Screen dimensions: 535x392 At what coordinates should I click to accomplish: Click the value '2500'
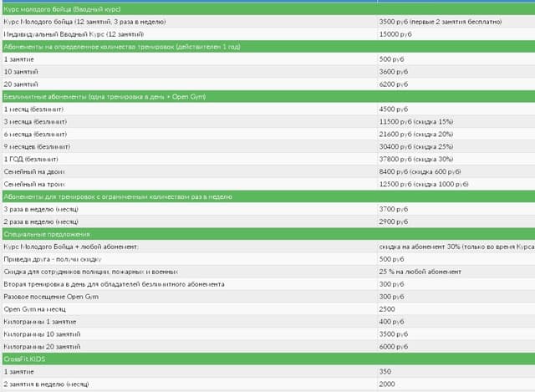tap(387, 309)
